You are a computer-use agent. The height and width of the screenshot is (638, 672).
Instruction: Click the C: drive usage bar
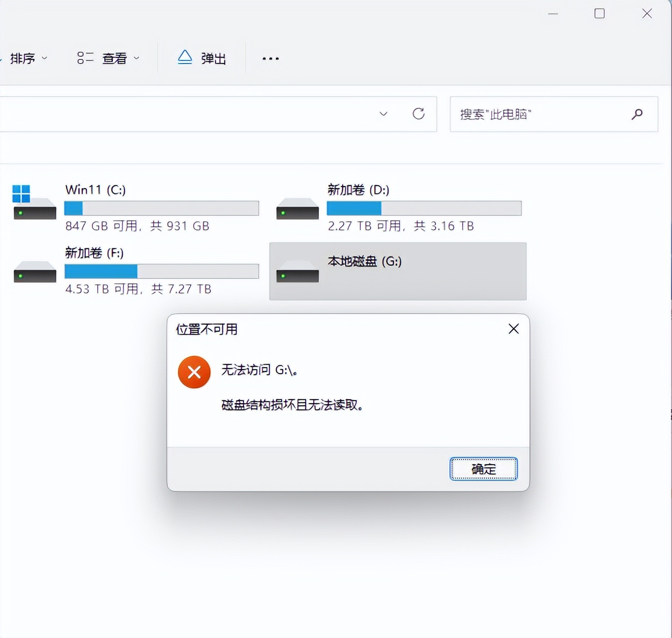[x=161, y=208]
